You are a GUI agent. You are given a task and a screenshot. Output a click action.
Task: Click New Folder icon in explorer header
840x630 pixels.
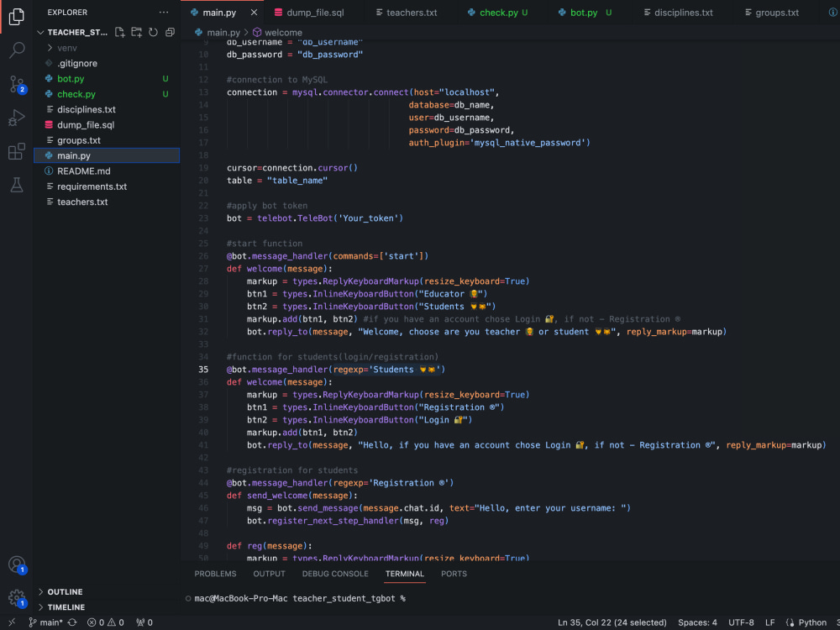(137, 32)
